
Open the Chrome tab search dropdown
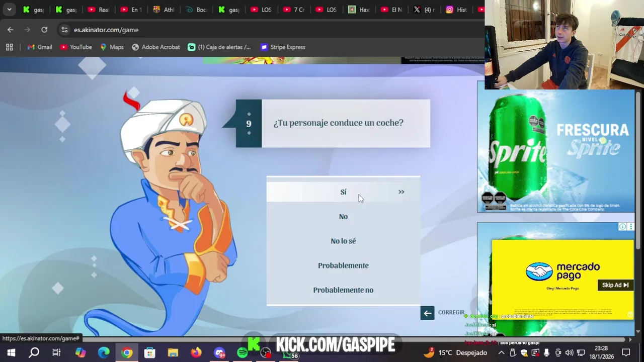tap(9, 9)
